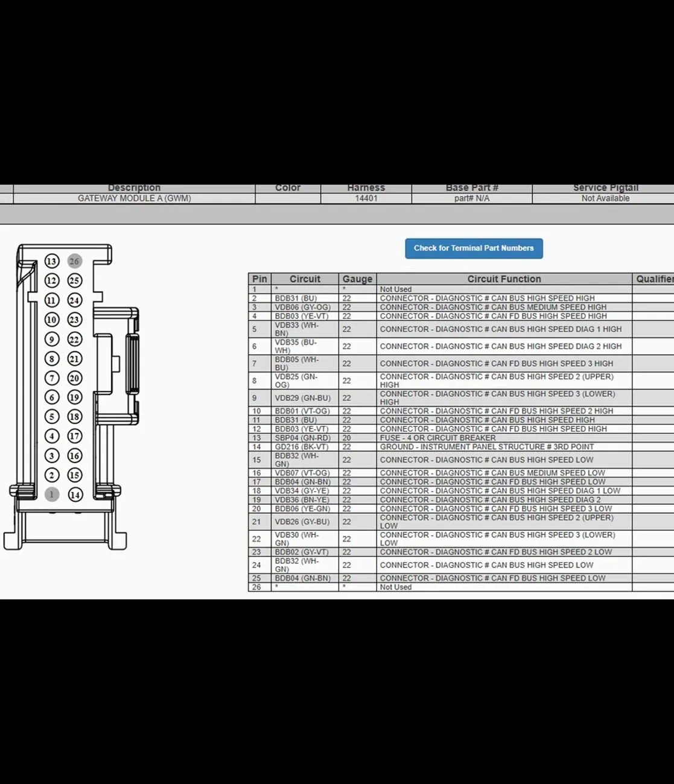
Task: Click circuit GD216 (BK-VT) cell
Action: (305, 447)
